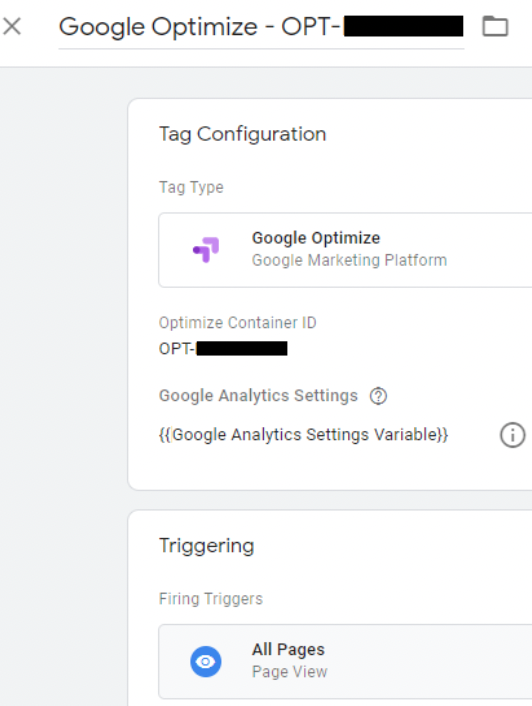
Task: Select the Google Optimize tag type card
Action: click(345, 250)
